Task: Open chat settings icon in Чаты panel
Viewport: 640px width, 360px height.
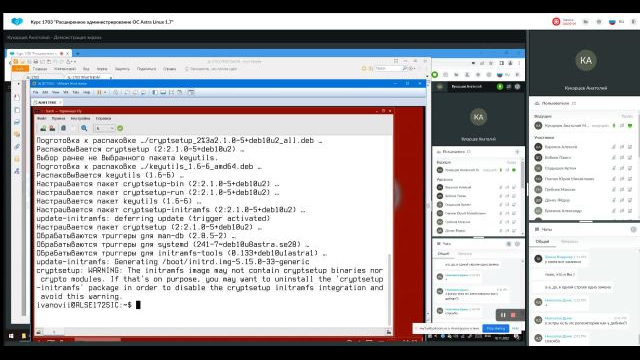Action: pyautogui.click(x=633, y=229)
